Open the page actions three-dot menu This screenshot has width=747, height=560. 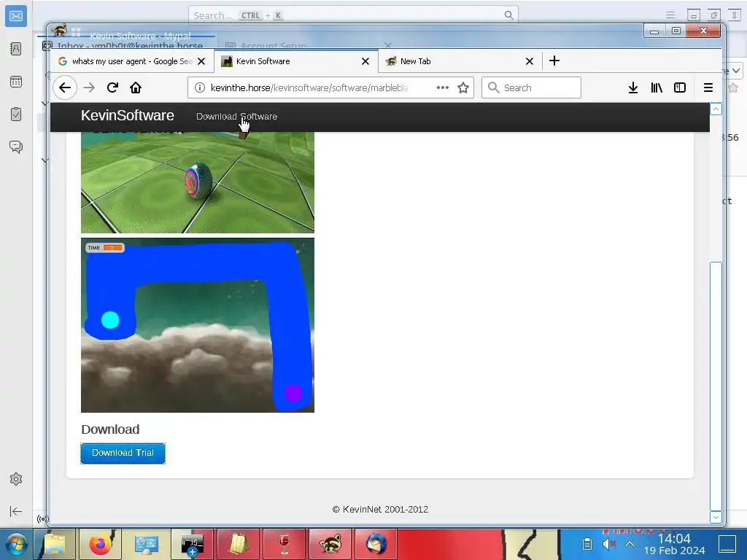tap(443, 87)
